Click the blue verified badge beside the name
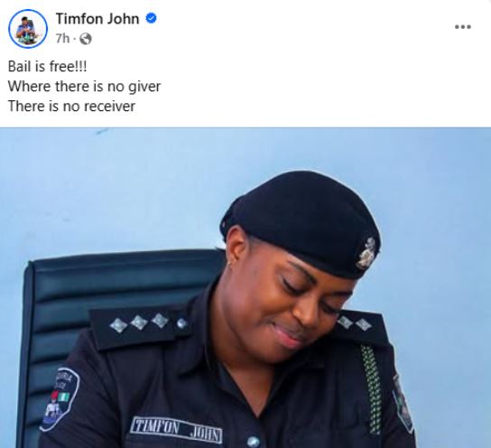The width and height of the screenshot is (491, 448). [x=152, y=18]
